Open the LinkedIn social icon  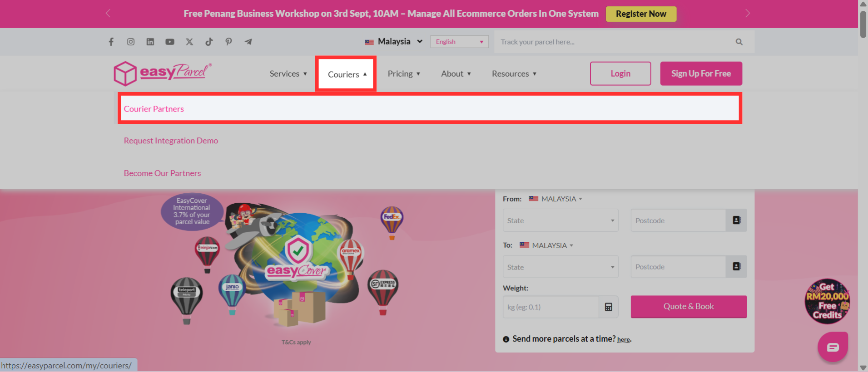tap(150, 42)
